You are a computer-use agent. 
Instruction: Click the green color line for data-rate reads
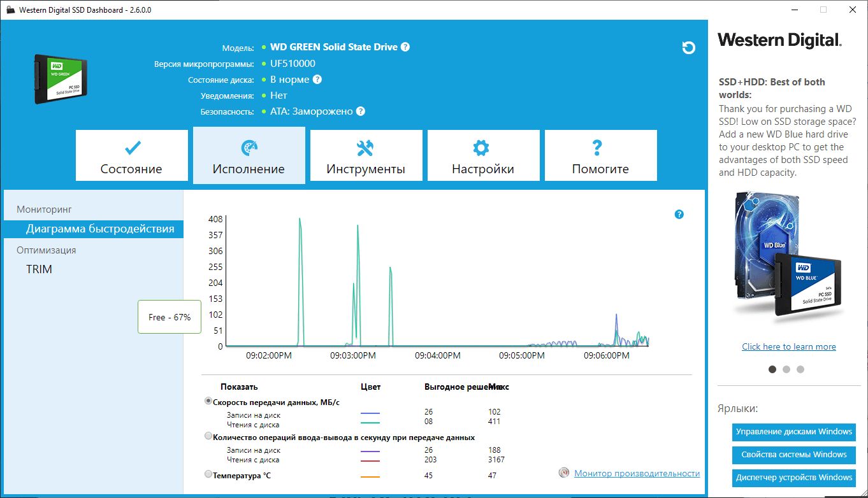tap(370, 423)
